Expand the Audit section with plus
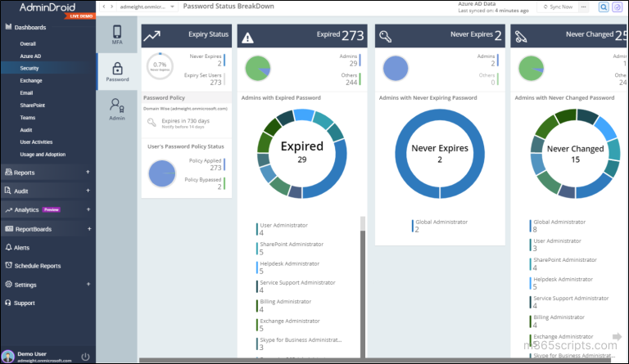This screenshot has width=629, height=364. coord(88,191)
